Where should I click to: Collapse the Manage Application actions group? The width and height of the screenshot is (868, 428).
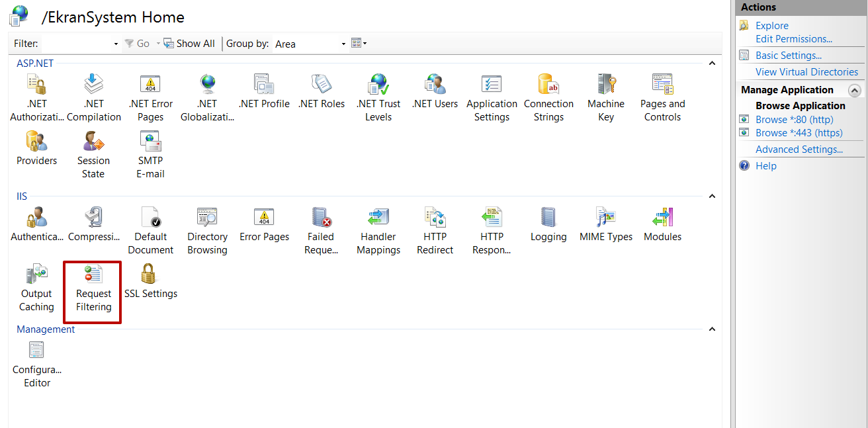[x=855, y=91]
